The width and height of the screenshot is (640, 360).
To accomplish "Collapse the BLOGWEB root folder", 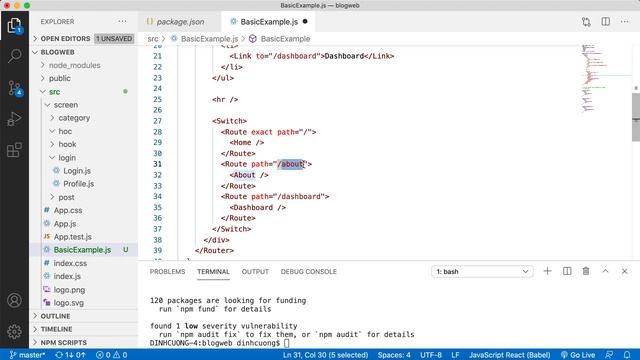I will click(83, 52).
